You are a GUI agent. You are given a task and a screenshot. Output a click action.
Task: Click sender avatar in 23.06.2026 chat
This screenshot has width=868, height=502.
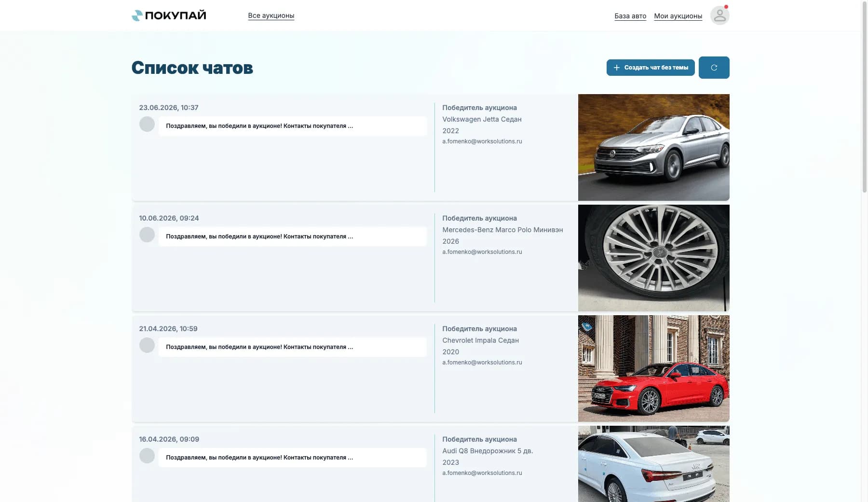147,124
